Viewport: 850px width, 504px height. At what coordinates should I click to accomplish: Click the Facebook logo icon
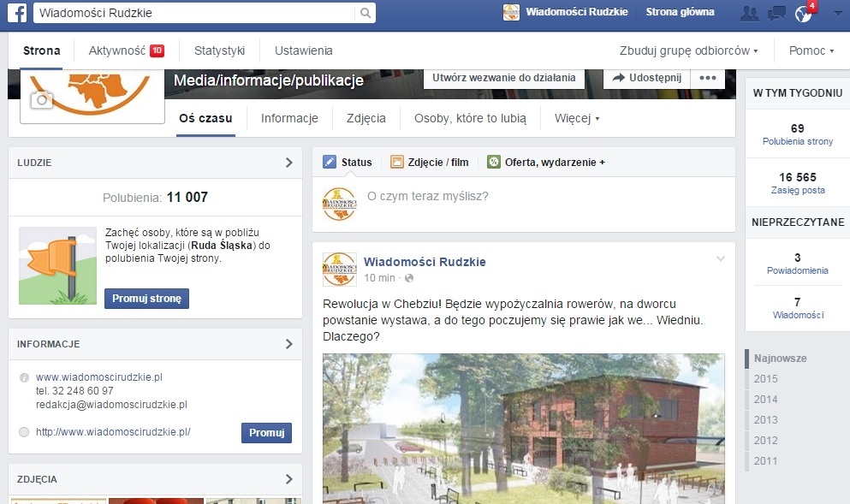click(x=17, y=13)
